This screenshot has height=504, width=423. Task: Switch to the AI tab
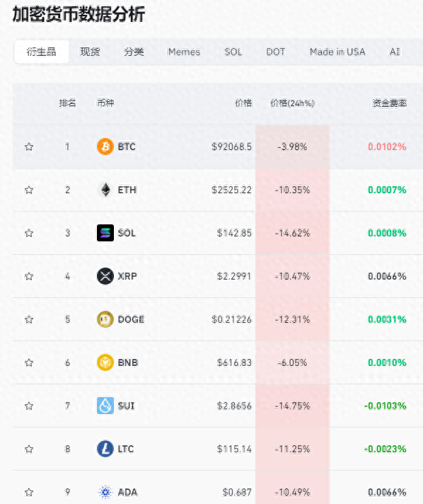(x=395, y=52)
